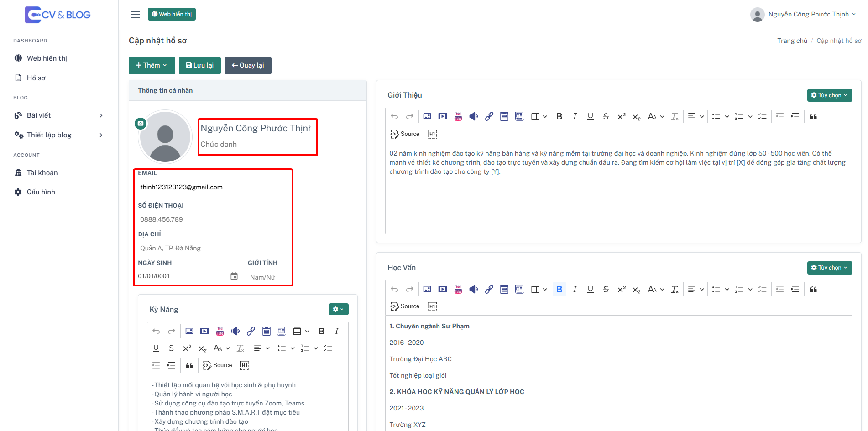Redo in Học Vấn editor toolbar
This screenshot has height=431, width=868.
point(410,289)
